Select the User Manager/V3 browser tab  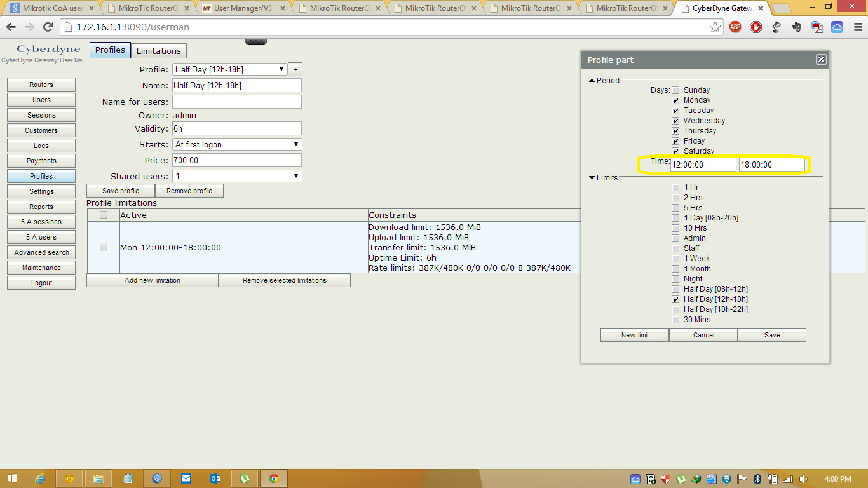241,8
